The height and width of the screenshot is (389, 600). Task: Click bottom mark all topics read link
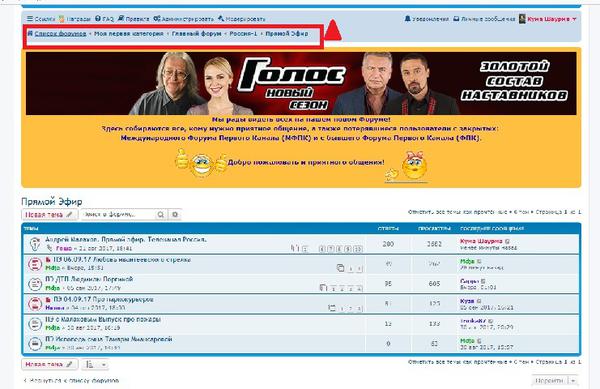click(459, 362)
